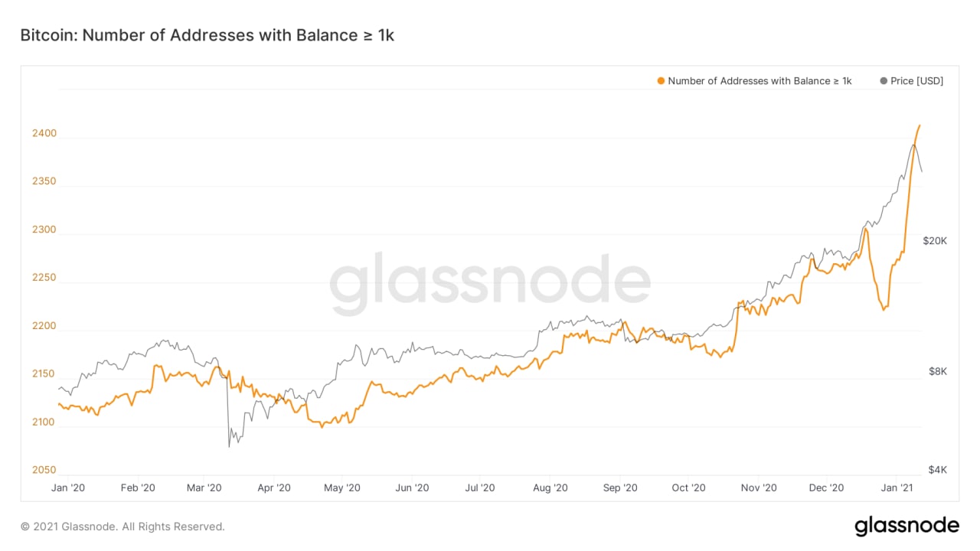980x551 pixels.
Task: Click the chart title 'Bitcoin: Number of Addresses'
Action: pyautogui.click(x=207, y=35)
